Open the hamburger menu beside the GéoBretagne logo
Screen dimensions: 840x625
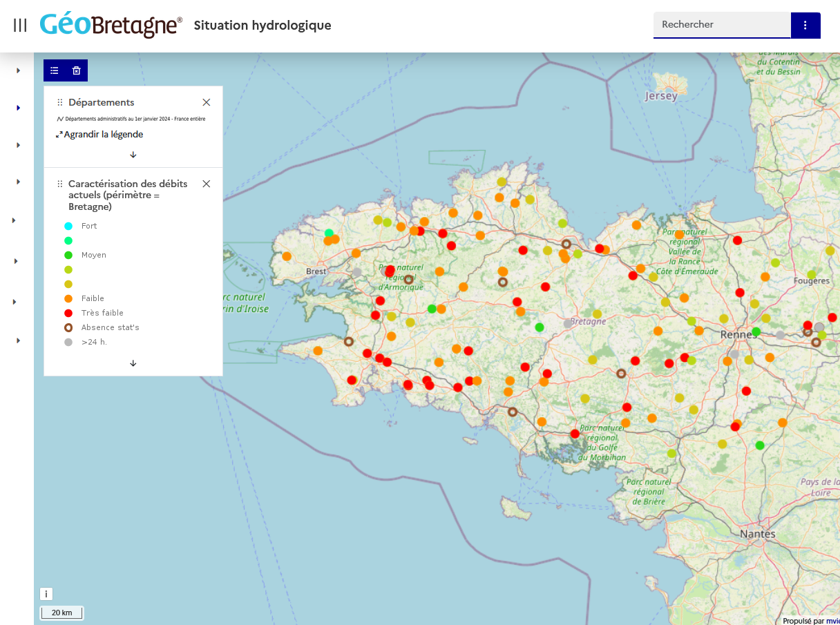coord(20,26)
